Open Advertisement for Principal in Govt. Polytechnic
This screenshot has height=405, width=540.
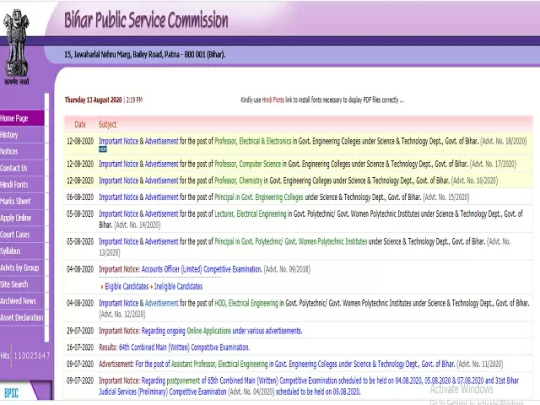tap(162, 241)
